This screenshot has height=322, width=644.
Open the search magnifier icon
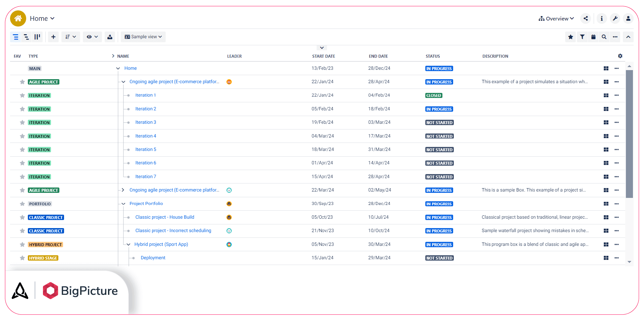coord(604,37)
